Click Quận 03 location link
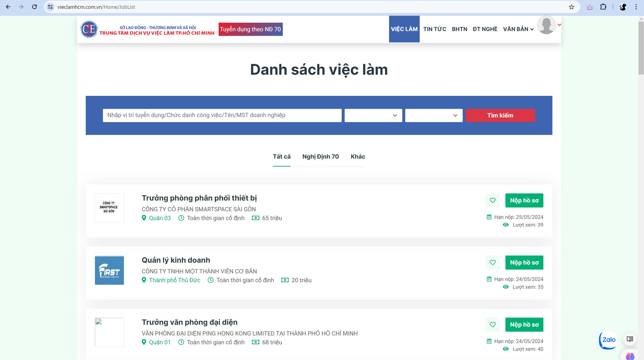The height and width of the screenshot is (360, 644). 160,218
